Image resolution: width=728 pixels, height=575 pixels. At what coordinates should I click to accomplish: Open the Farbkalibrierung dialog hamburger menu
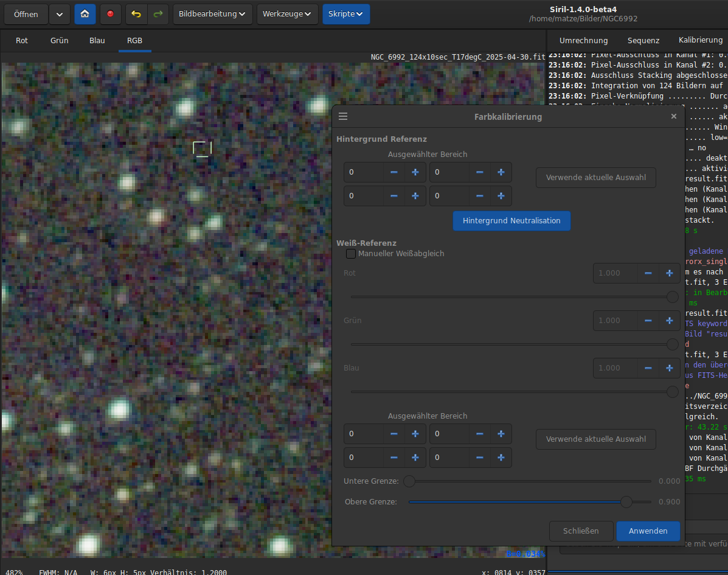pyautogui.click(x=343, y=117)
